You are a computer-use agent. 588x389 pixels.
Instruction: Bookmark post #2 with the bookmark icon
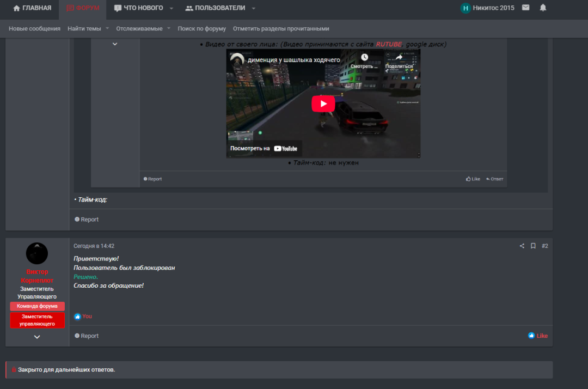(533, 246)
